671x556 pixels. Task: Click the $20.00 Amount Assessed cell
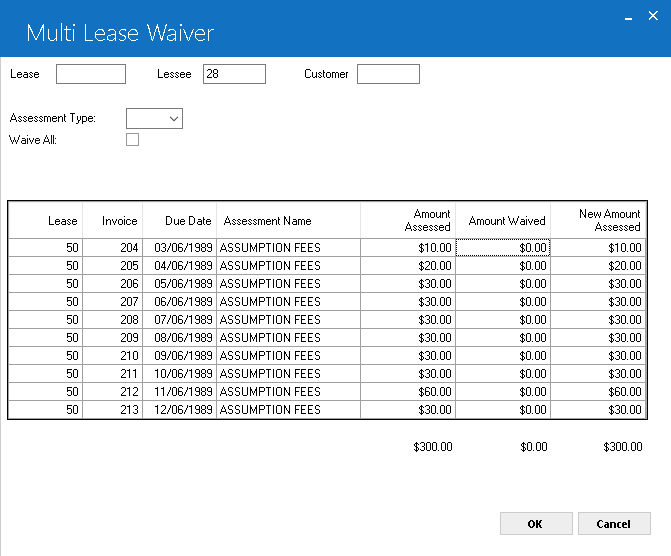(x=408, y=266)
